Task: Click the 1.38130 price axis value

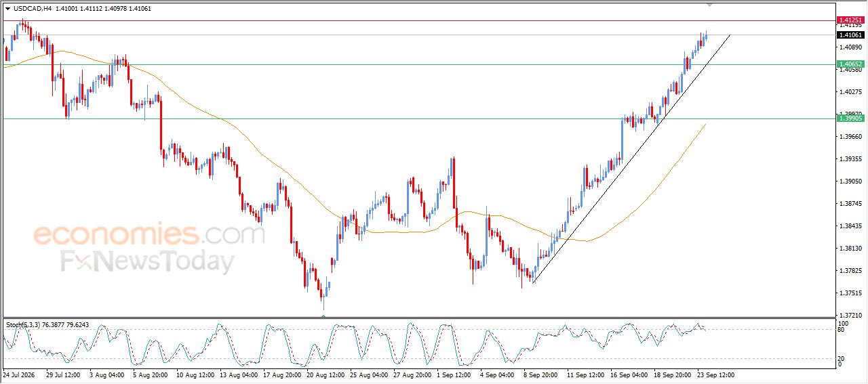Action: click(x=850, y=249)
